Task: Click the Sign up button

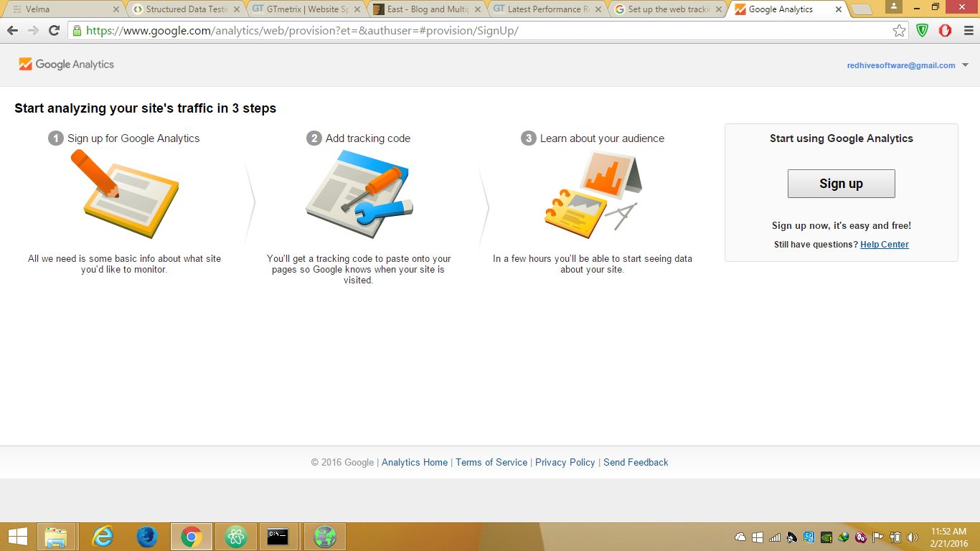Action: [842, 184]
